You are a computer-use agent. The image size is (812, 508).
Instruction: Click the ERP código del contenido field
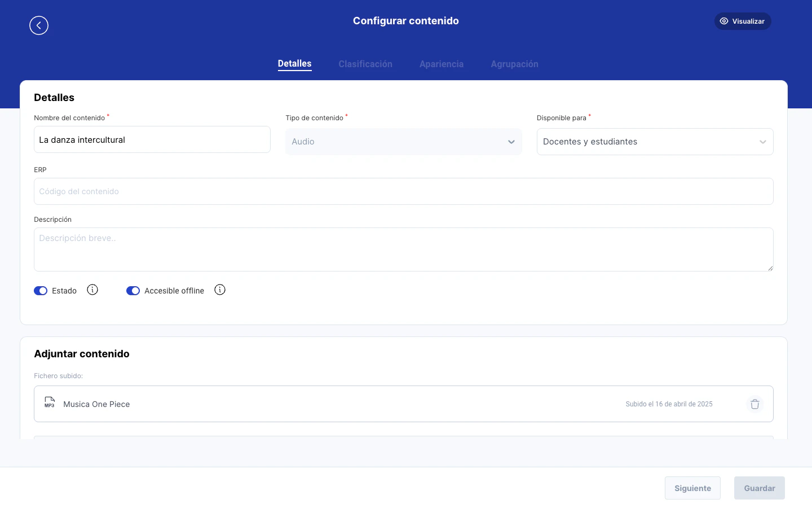tap(404, 191)
